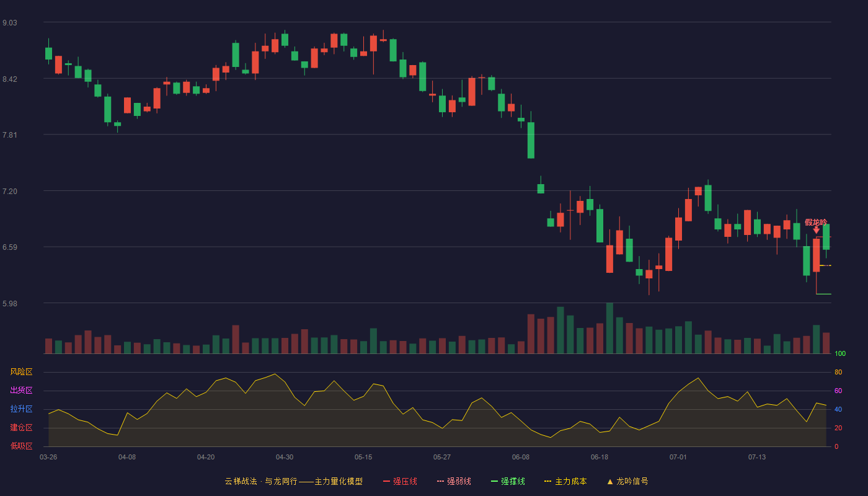
Task: Click the tallest green volume bar
Action: [x=609, y=328]
